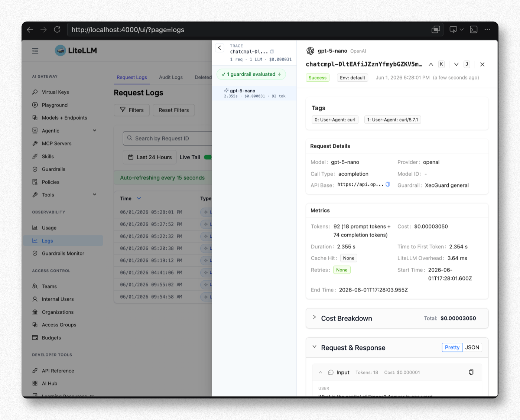The width and height of the screenshot is (520, 420).
Task: Collapse the Request & Response section
Action: (x=314, y=347)
